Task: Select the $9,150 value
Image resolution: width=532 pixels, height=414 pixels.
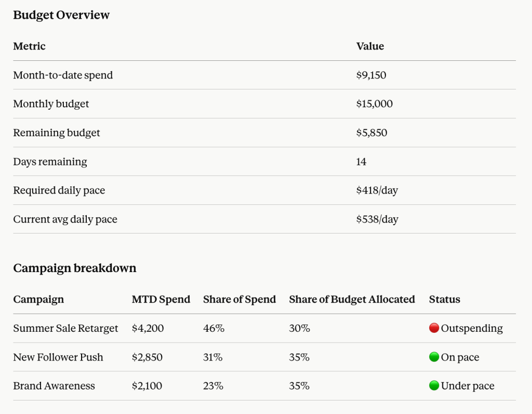Action: coord(371,75)
